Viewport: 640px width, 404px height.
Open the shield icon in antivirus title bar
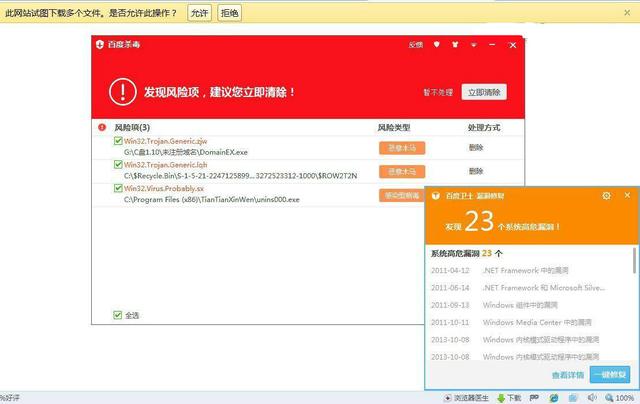(x=436, y=44)
